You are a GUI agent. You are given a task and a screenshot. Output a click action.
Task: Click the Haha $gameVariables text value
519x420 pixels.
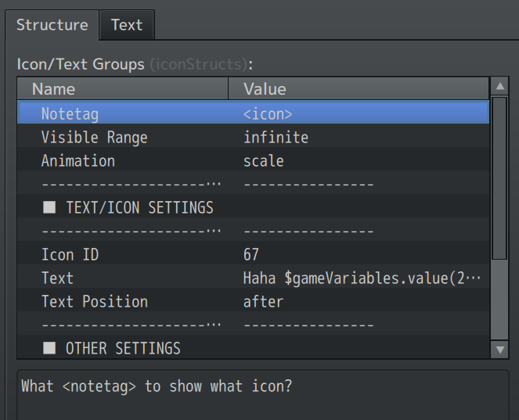[362, 278]
